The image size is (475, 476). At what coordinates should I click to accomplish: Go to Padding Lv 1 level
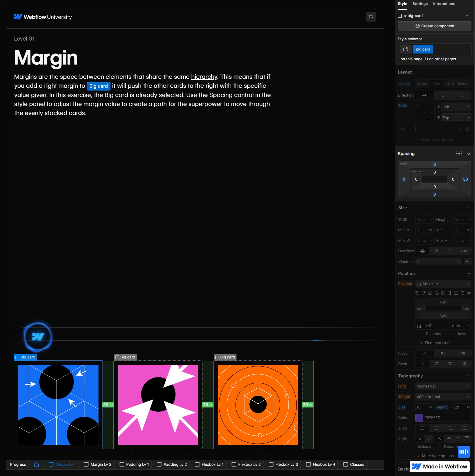(x=134, y=464)
